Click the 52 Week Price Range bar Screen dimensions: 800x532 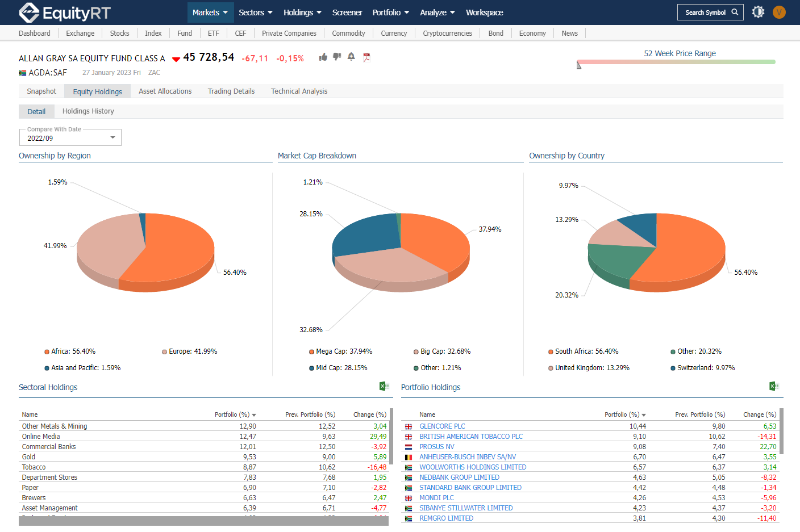(676, 62)
